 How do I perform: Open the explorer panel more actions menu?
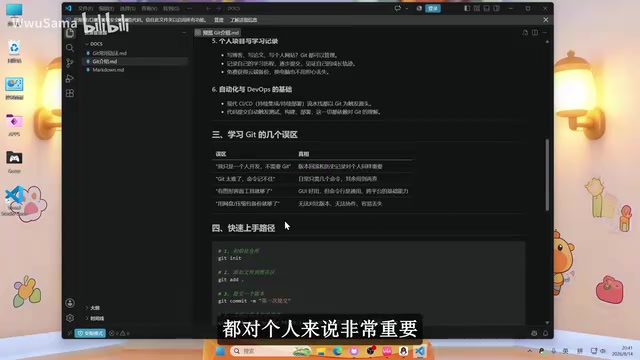[184, 33]
